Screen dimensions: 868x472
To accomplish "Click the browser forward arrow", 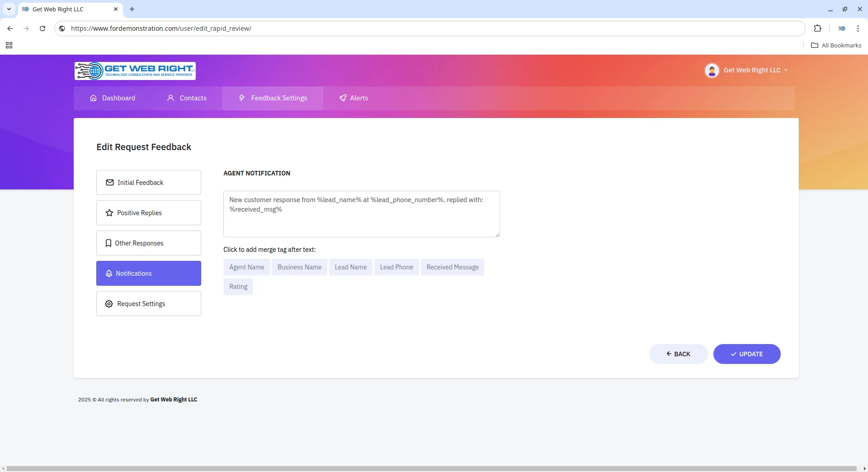I will pos(26,28).
